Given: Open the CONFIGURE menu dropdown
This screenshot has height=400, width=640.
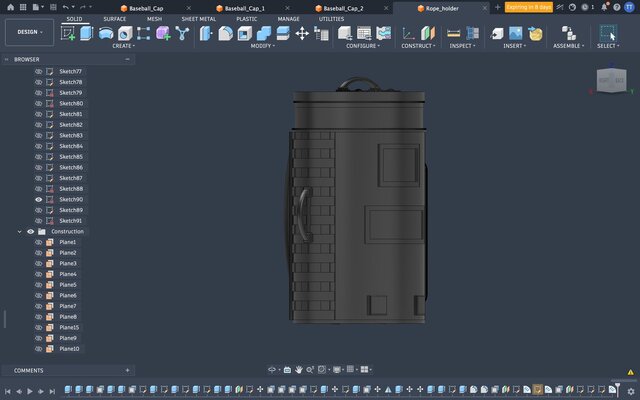Looking at the screenshot, I should point(363,46).
